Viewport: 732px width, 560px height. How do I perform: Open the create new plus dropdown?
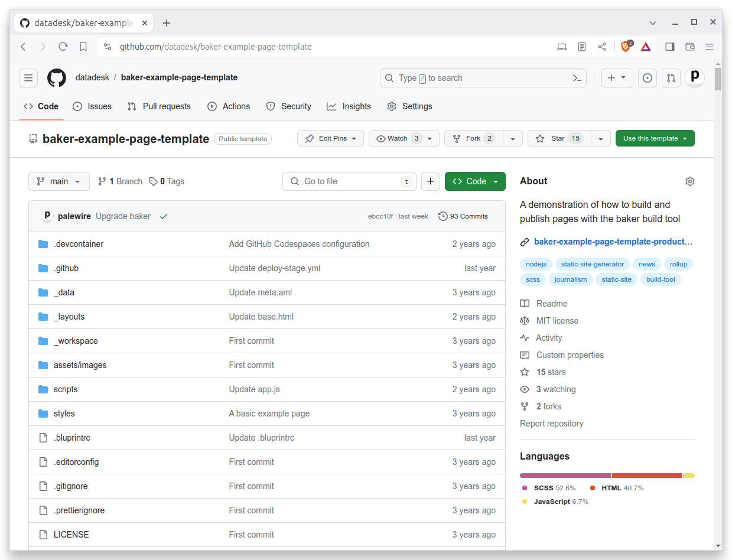(617, 78)
